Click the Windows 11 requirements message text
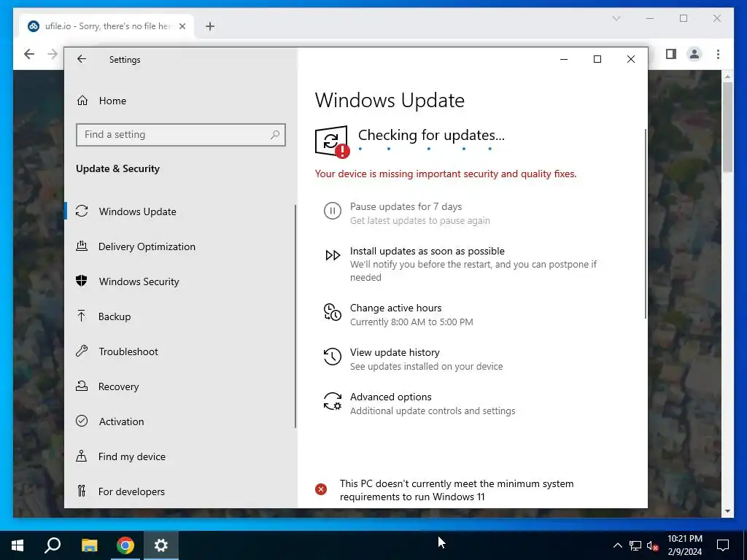Image resolution: width=747 pixels, height=560 pixels. pos(457,490)
